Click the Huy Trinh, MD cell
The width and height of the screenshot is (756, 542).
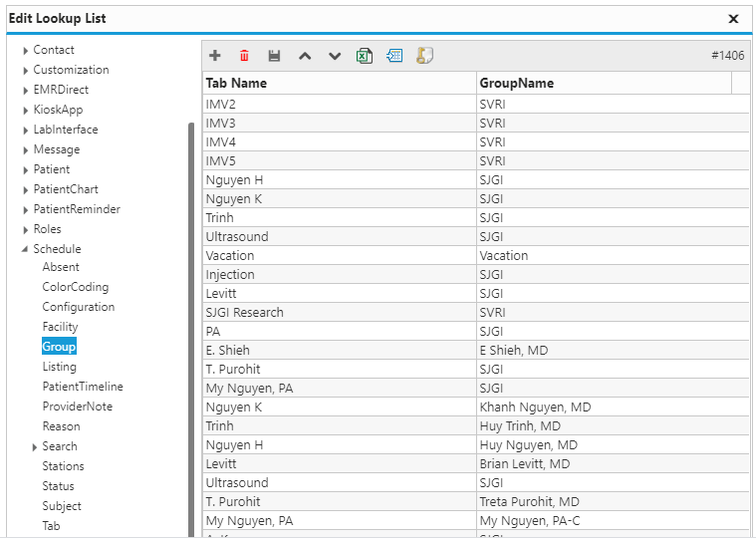click(x=614, y=425)
